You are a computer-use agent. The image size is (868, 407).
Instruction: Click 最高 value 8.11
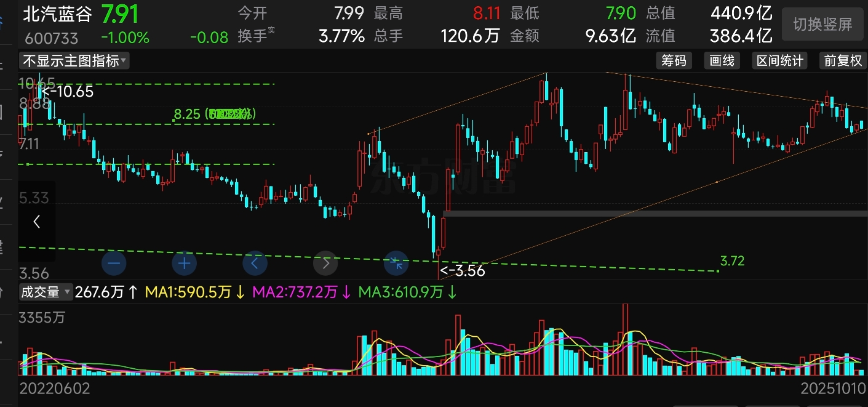tap(487, 13)
